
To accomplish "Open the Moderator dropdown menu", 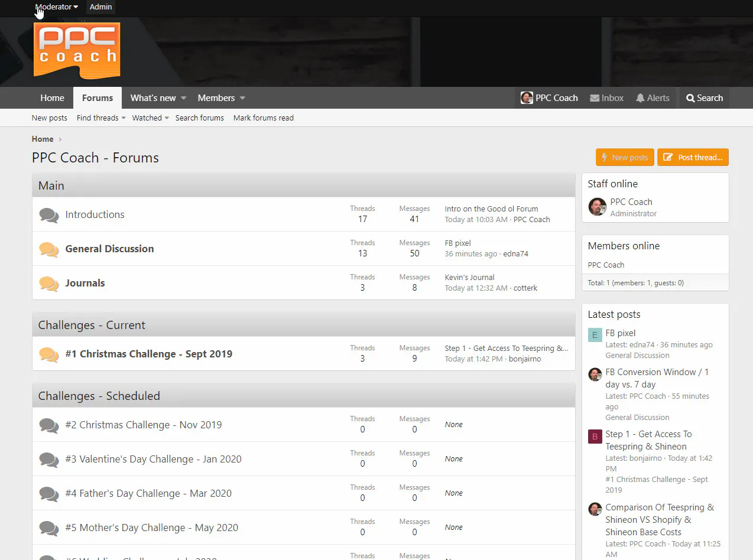I will [x=57, y=7].
